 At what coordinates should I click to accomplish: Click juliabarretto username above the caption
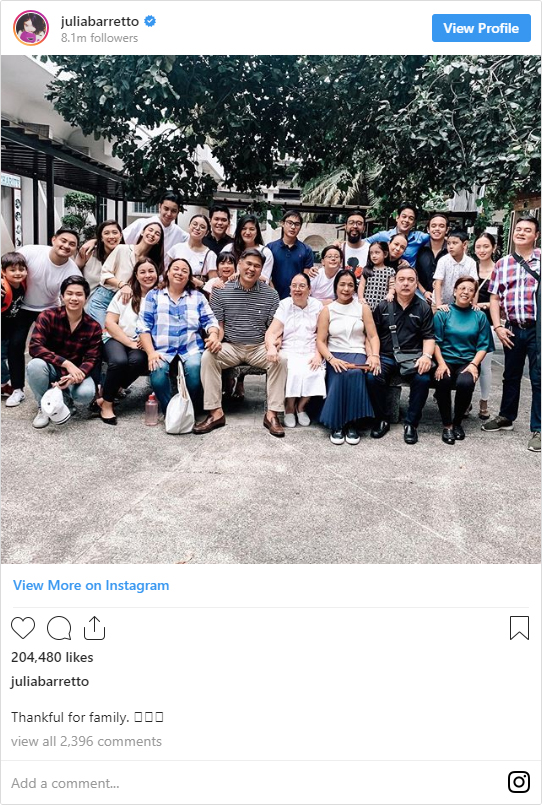50,682
